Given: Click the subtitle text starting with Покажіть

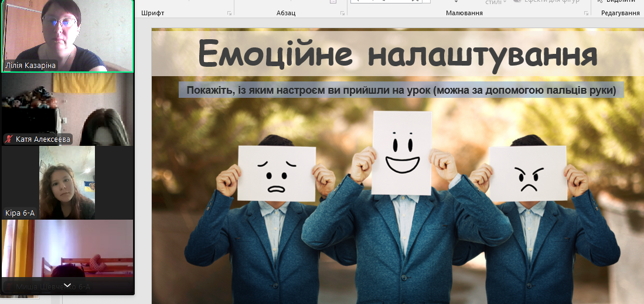Looking at the screenshot, I should (x=401, y=90).
